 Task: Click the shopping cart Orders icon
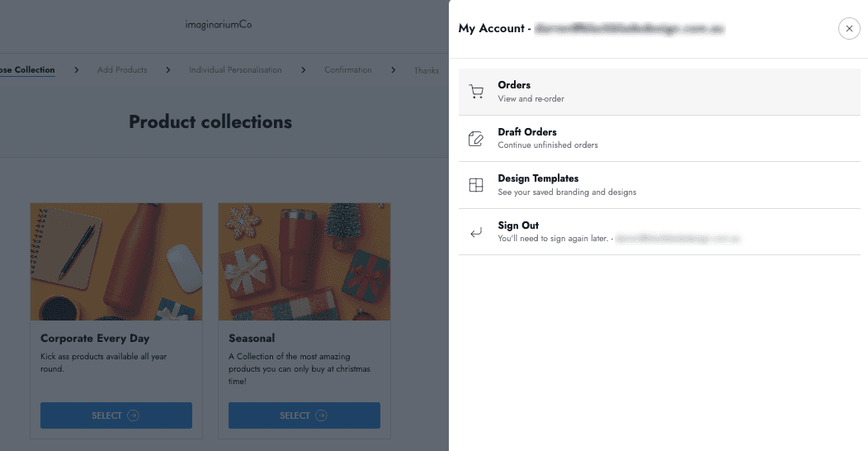[x=476, y=92]
